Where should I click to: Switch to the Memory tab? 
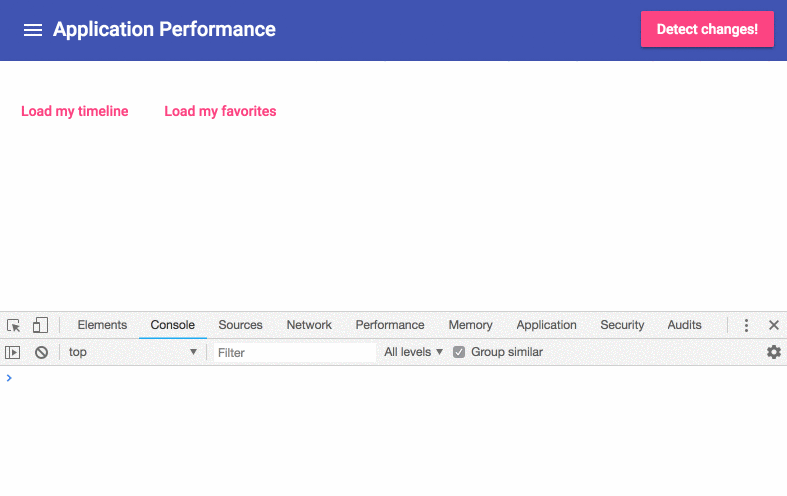coord(470,325)
